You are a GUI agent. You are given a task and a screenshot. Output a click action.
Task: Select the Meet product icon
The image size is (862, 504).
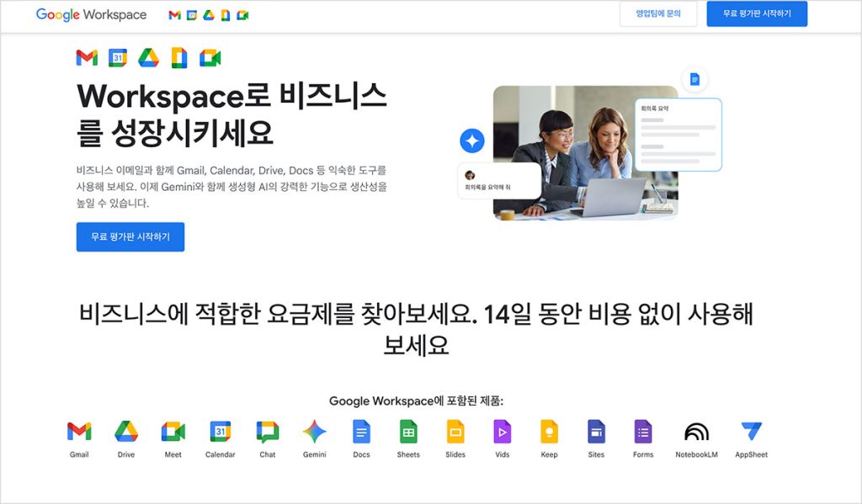173,432
